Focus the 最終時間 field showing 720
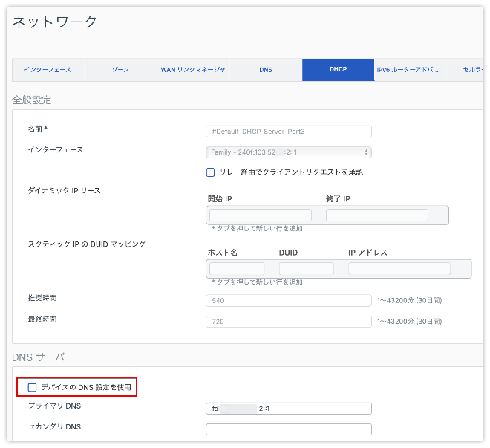Image resolution: width=490 pixels, height=448 pixels. (288, 322)
